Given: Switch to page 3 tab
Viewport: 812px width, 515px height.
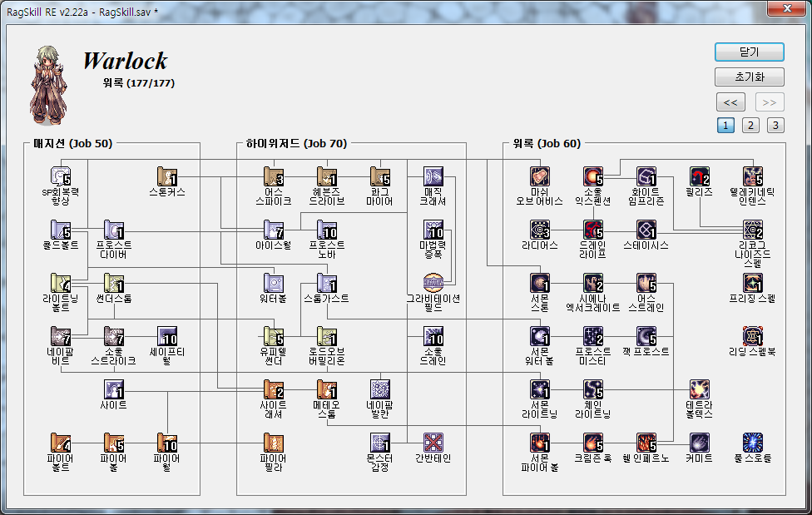Looking at the screenshot, I should pyautogui.click(x=775, y=126).
